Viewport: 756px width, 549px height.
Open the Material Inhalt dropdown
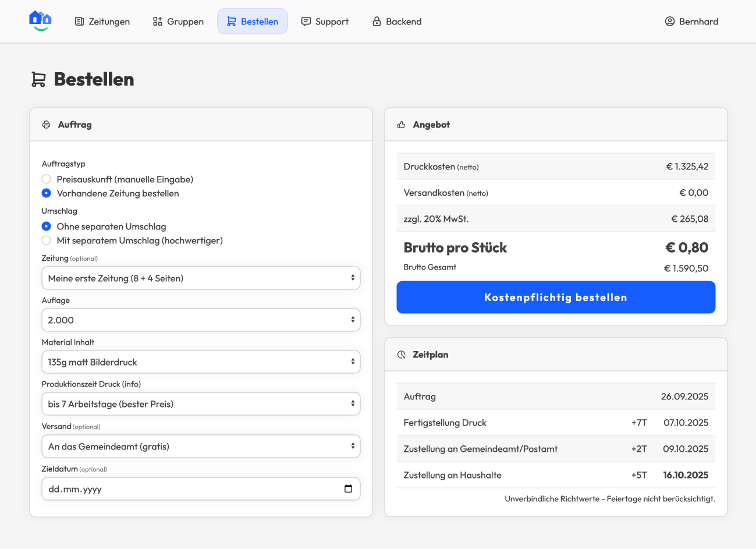pyautogui.click(x=201, y=362)
